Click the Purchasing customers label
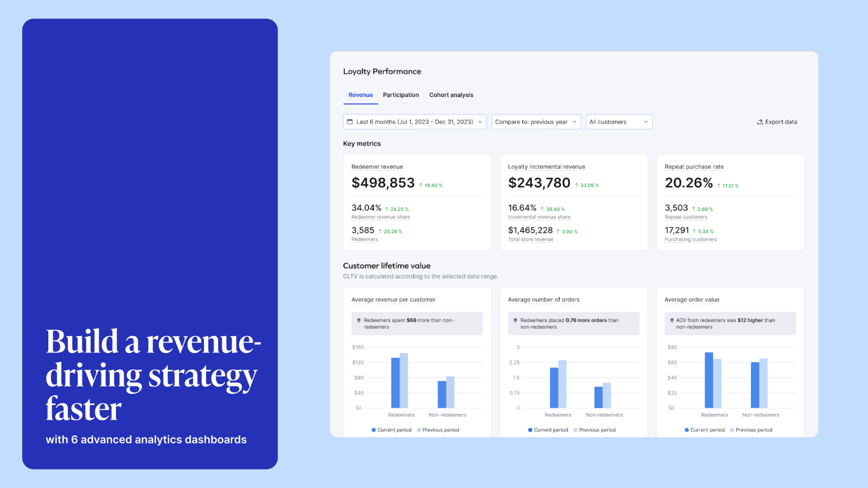This screenshot has width=868, height=488. 691,239
